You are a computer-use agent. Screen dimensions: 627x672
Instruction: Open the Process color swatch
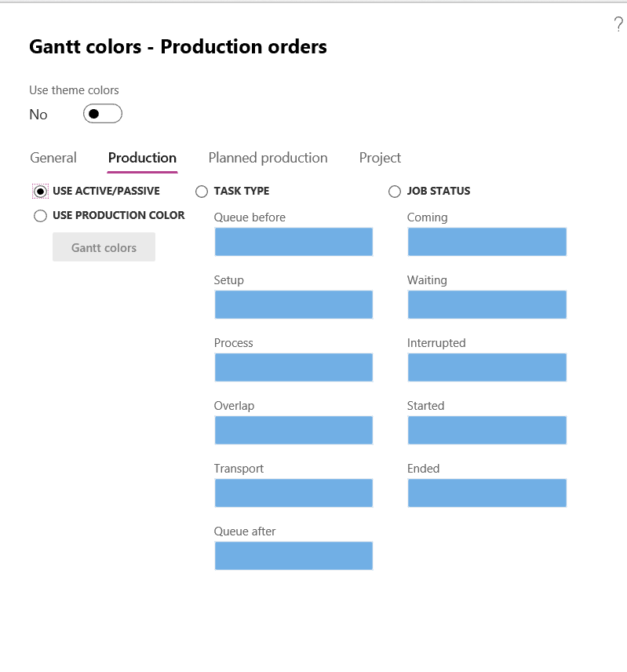(x=293, y=367)
